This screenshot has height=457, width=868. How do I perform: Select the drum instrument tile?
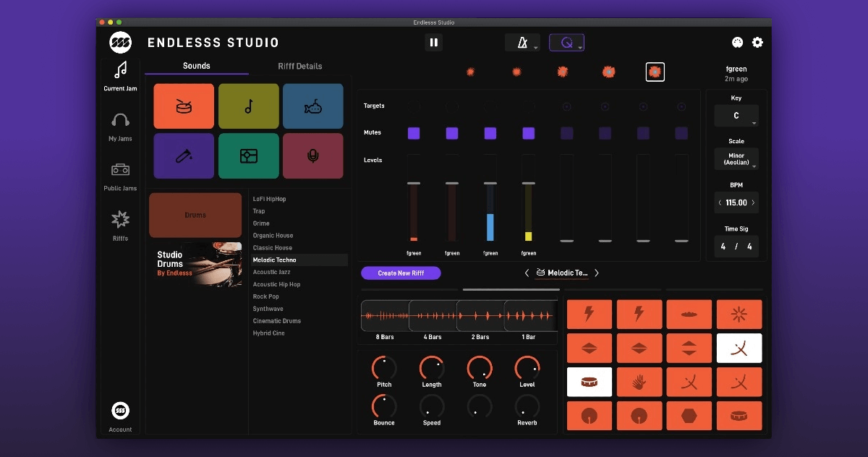point(184,106)
